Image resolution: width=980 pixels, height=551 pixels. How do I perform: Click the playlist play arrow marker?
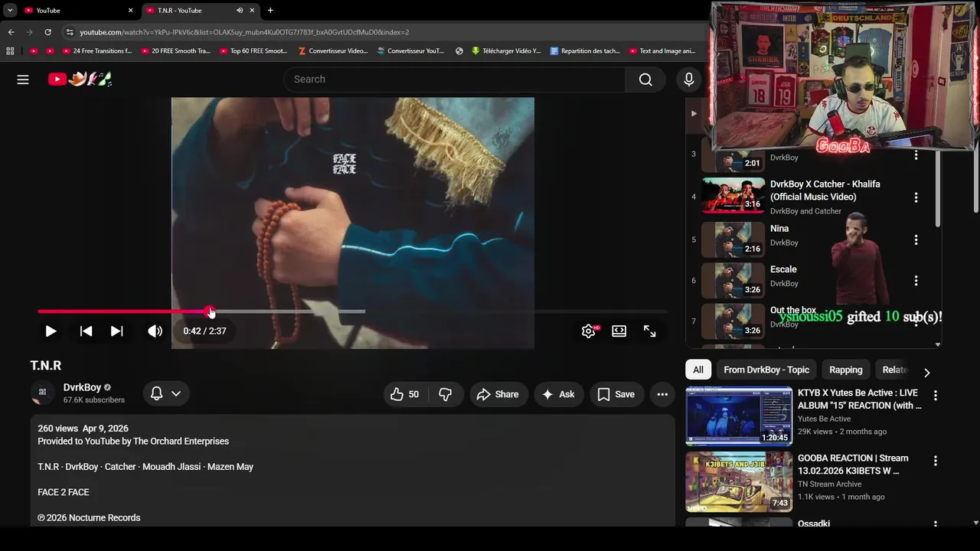click(x=694, y=113)
